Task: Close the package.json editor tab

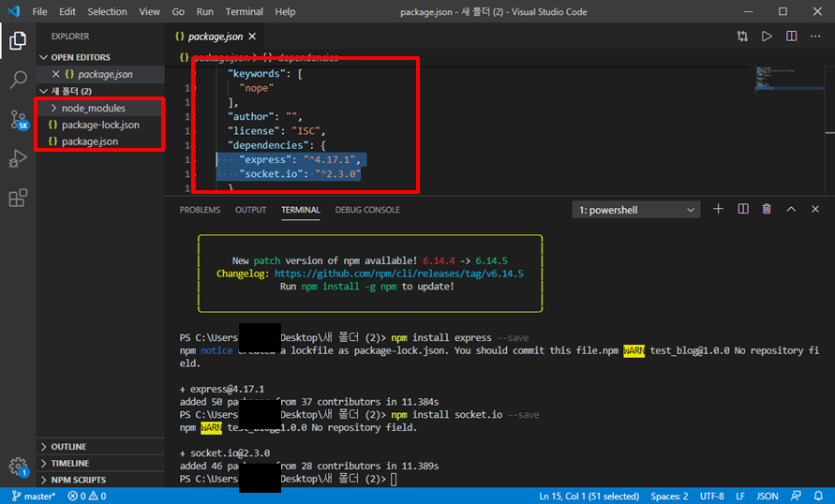Action: pyautogui.click(x=252, y=37)
